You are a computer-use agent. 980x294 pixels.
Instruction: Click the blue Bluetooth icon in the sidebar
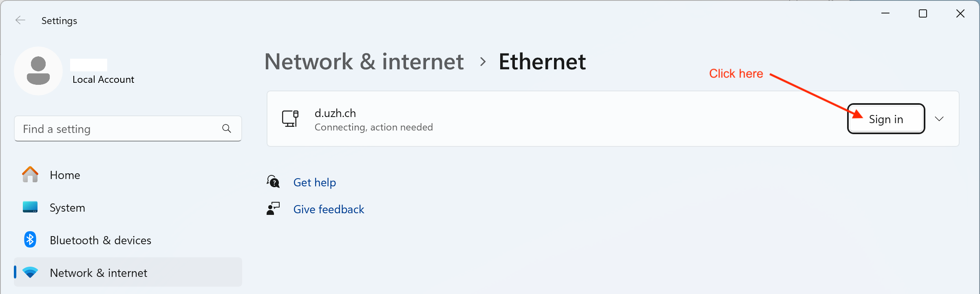click(x=30, y=240)
